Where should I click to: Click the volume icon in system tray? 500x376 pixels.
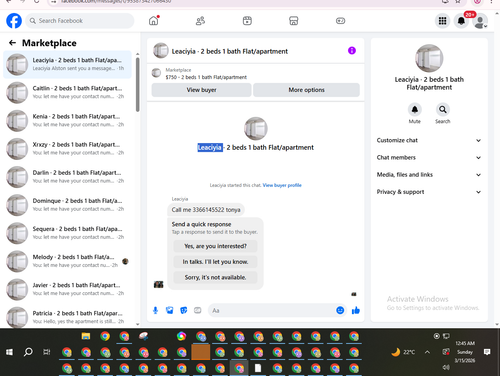[x=446, y=367]
